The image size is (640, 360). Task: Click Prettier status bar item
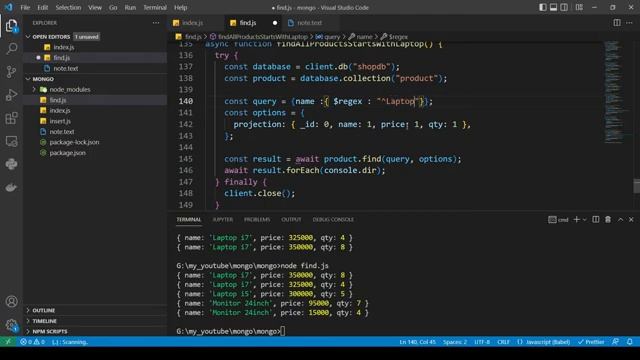click(591, 342)
